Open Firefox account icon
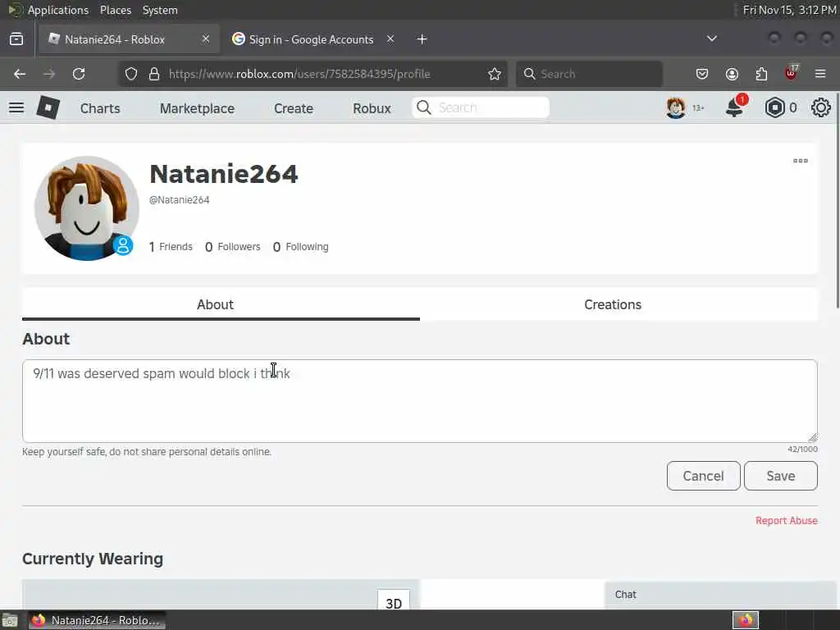840x630 pixels. click(x=732, y=74)
